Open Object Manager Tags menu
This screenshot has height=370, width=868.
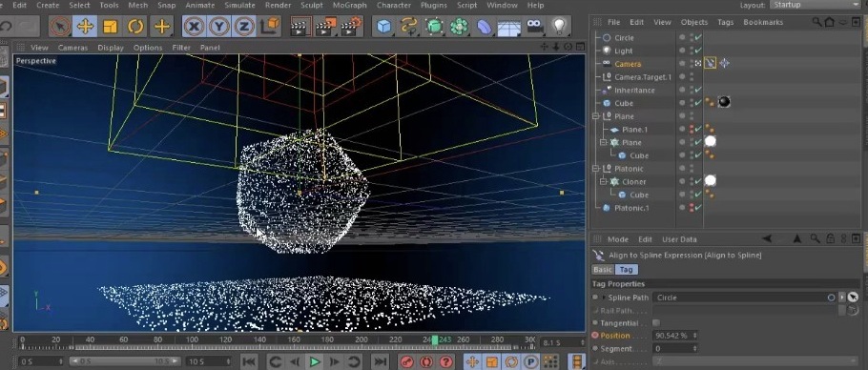(x=725, y=22)
